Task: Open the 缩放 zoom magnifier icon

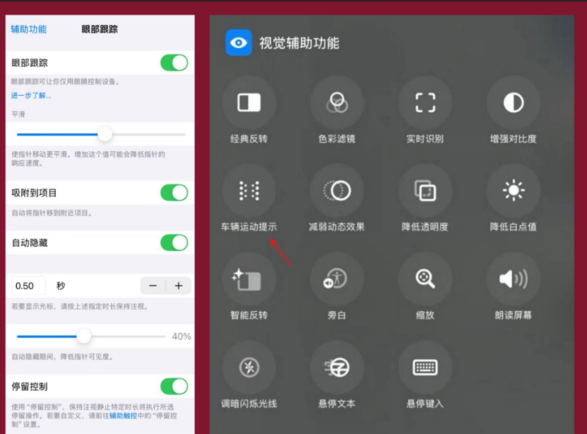Action: tap(425, 279)
